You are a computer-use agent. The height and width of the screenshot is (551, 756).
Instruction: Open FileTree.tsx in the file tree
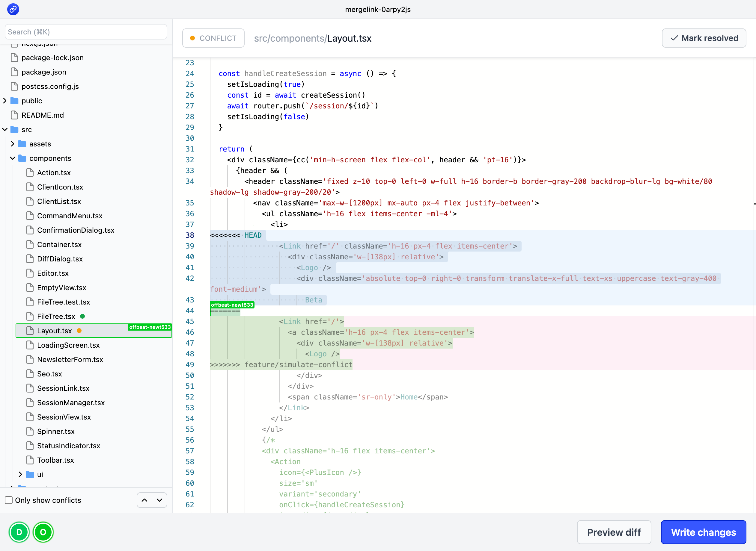(56, 316)
